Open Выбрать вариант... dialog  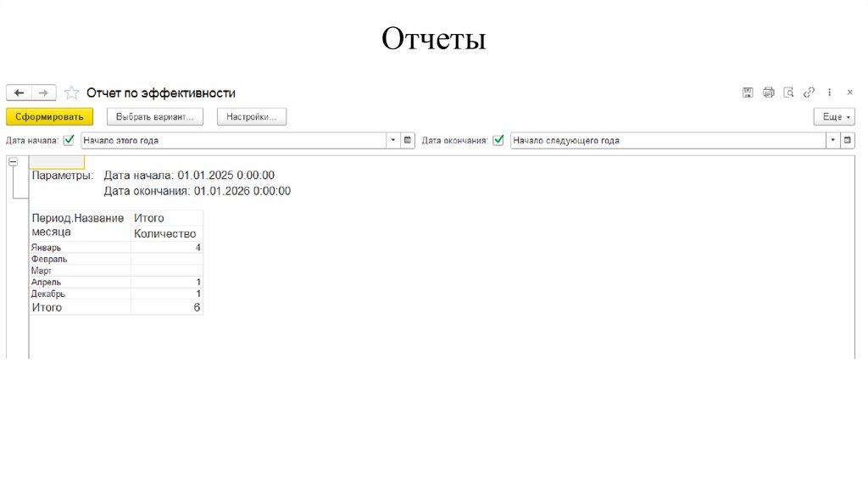[155, 117]
